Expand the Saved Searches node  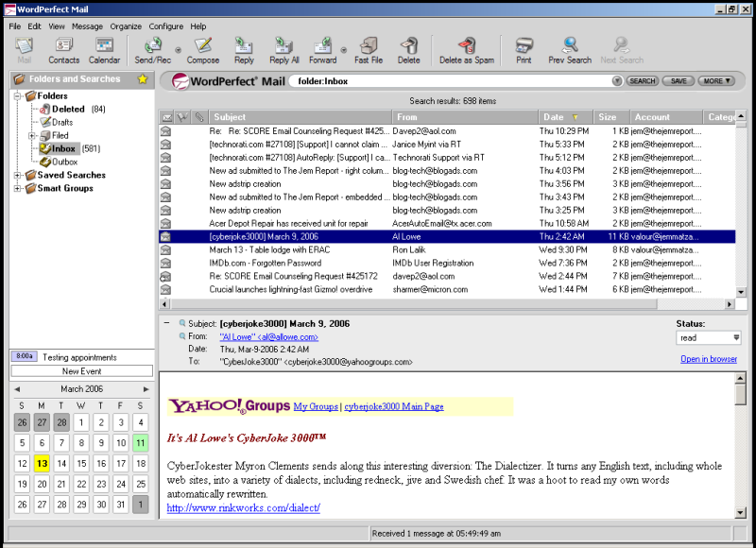tap(17, 176)
